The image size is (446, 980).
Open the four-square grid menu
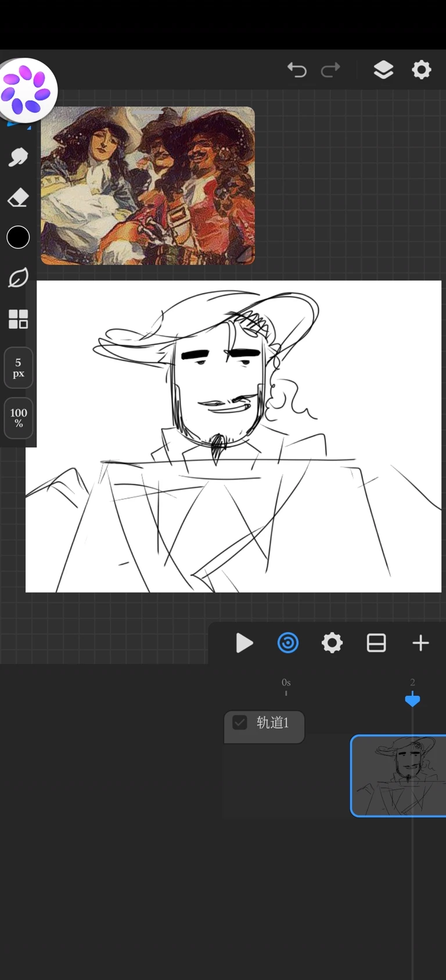pos(18,319)
